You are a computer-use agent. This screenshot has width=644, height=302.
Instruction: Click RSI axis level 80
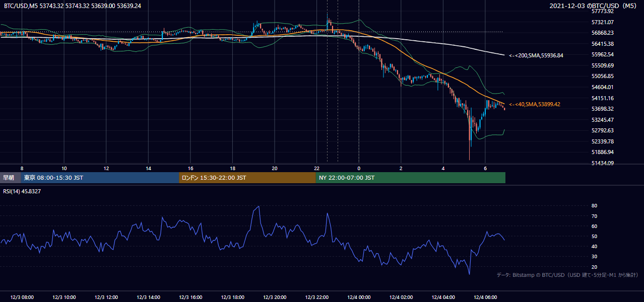click(594, 206)
